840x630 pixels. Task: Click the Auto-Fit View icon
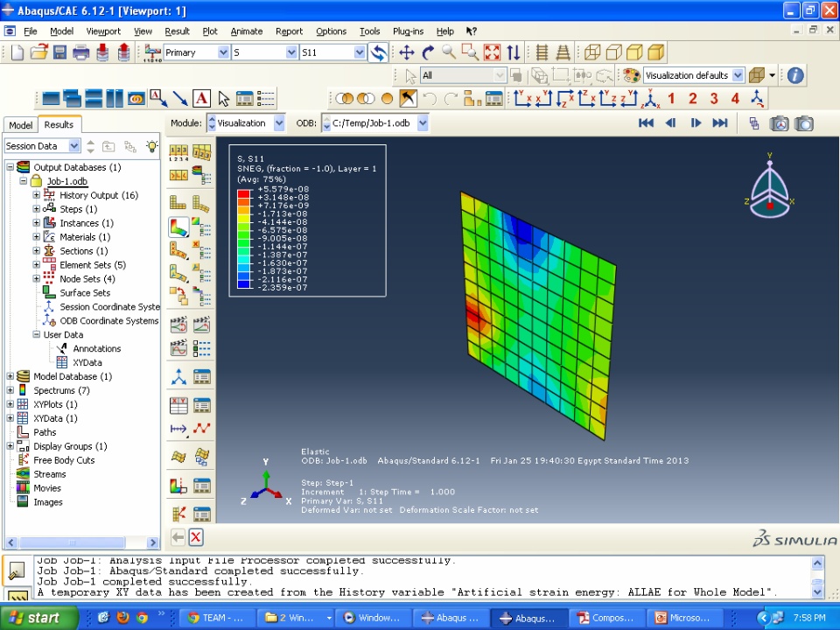pos(492,52)
